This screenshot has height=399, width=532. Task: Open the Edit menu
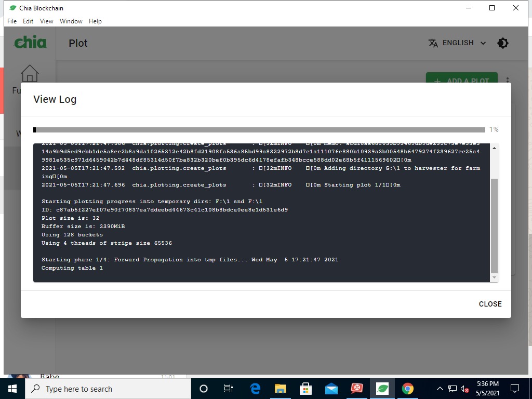pyautogui.click(x=28, y=21)
